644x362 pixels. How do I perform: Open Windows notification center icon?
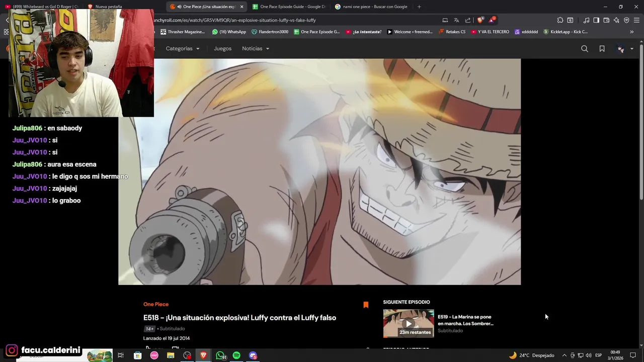pyautogui.click(x=633, y=355)
